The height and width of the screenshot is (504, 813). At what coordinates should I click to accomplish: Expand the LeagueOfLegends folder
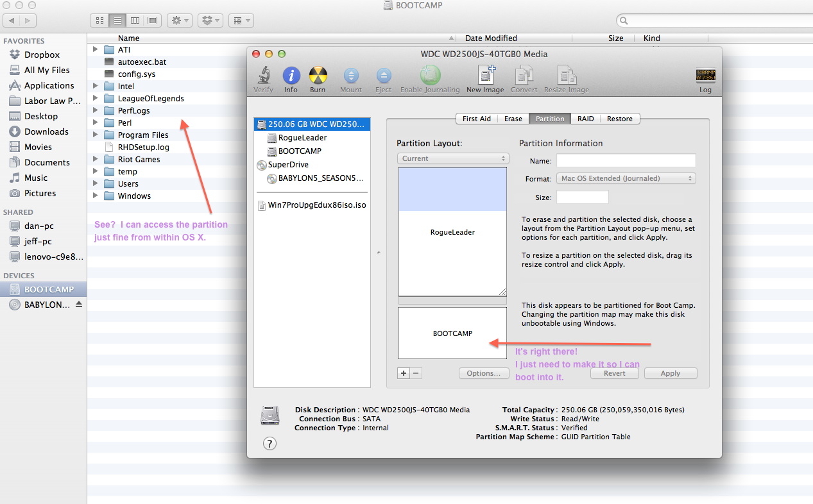(96, 98)
